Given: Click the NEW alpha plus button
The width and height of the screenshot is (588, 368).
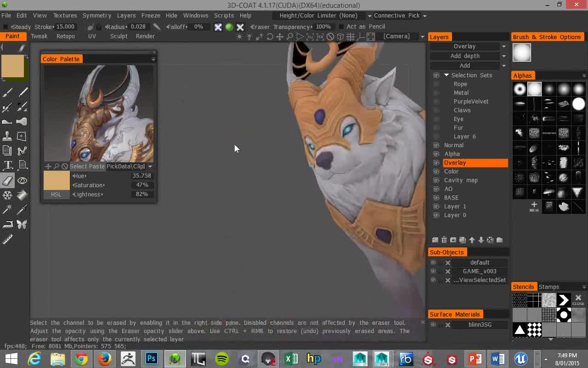Looking at the screenshot, I should pyautogui.click(x=534, y=207).
